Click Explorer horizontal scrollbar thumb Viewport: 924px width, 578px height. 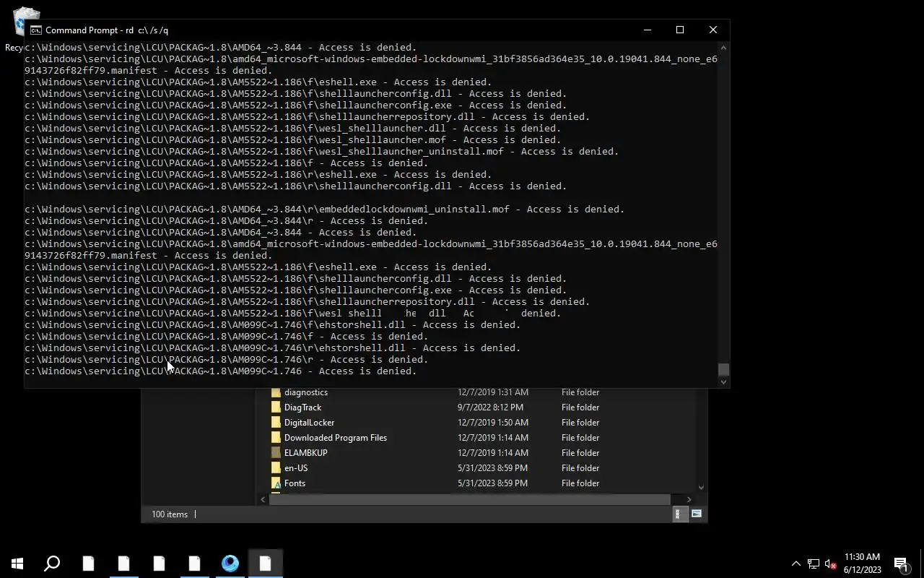pyautogui.click(x=470, y=499)
